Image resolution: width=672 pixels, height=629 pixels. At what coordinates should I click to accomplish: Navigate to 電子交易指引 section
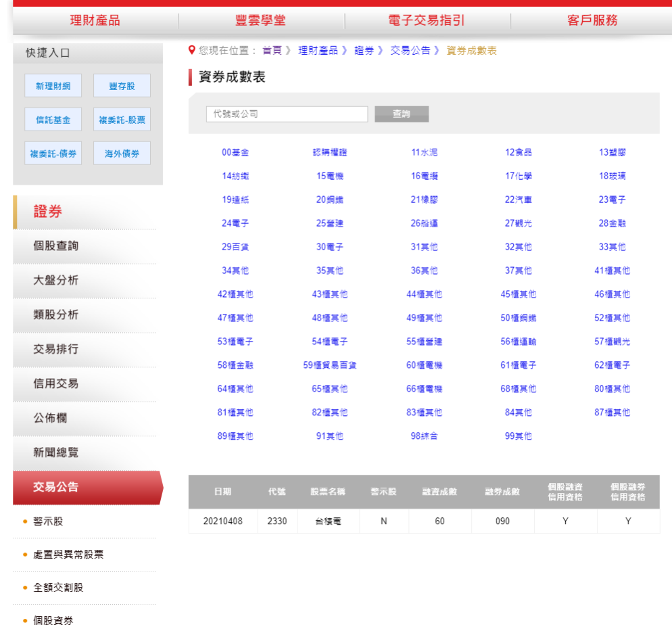427,20
